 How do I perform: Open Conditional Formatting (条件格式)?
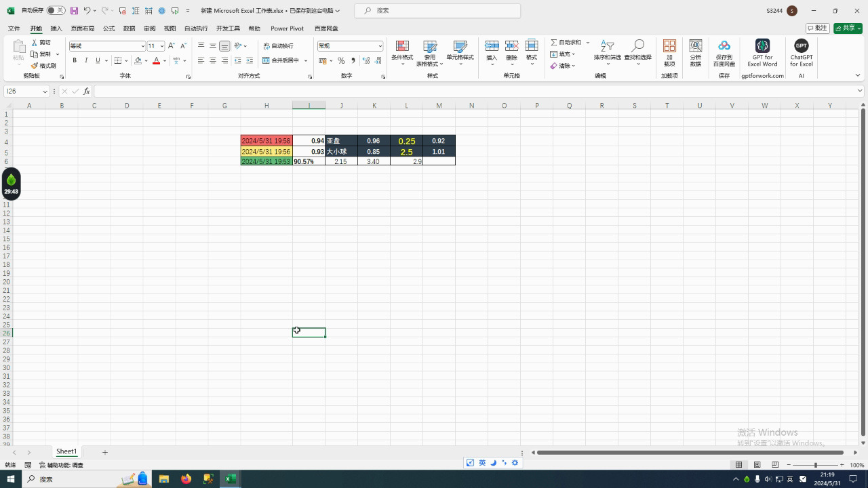click(402, 52)
